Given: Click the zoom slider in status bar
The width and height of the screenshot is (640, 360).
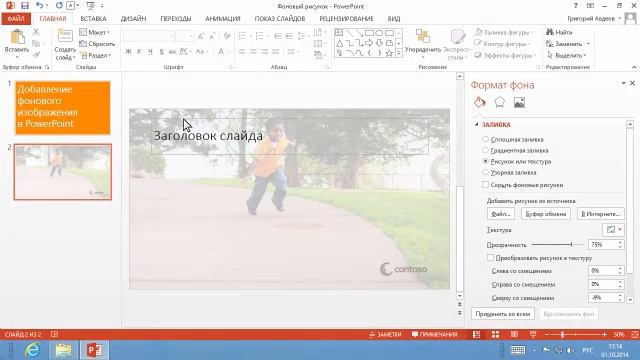Looking at the screenshot, I should tap(576, 335).
